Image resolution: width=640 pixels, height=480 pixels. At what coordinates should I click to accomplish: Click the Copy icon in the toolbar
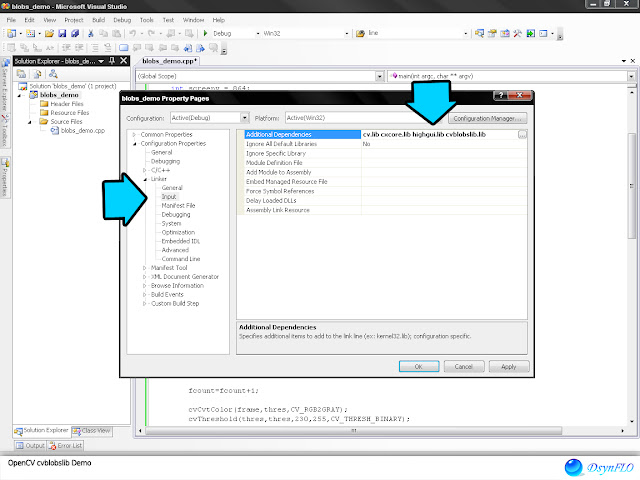point(104,33)
